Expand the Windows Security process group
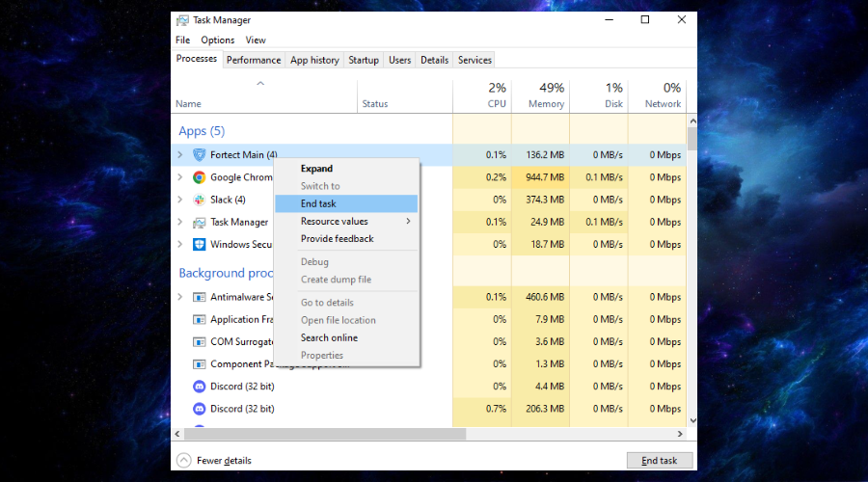The image size is (868, 482). (x=180, y=244)
